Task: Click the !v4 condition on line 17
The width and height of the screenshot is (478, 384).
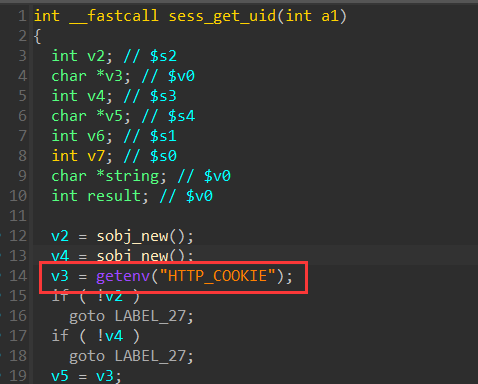Action: click(110, 336)
